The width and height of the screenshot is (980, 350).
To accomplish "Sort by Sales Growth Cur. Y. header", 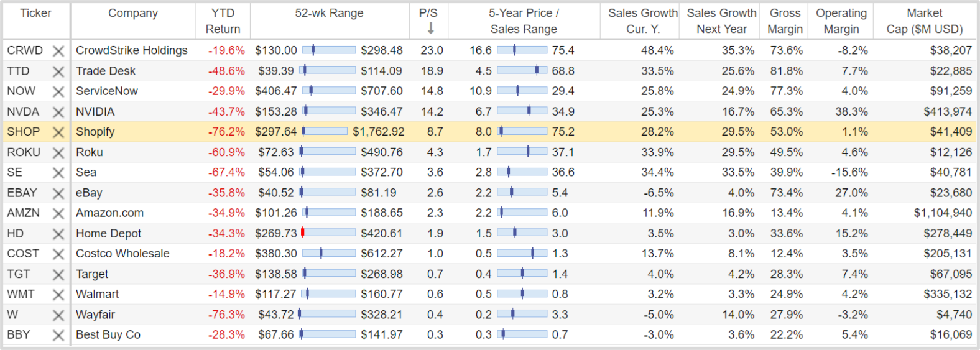I will click(x=642, y=21).
